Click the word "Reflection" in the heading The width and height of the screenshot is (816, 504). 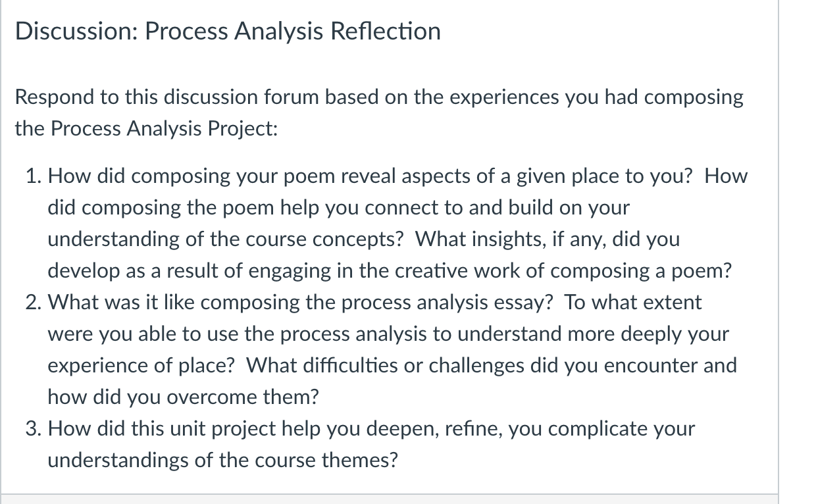coord(385,31)
